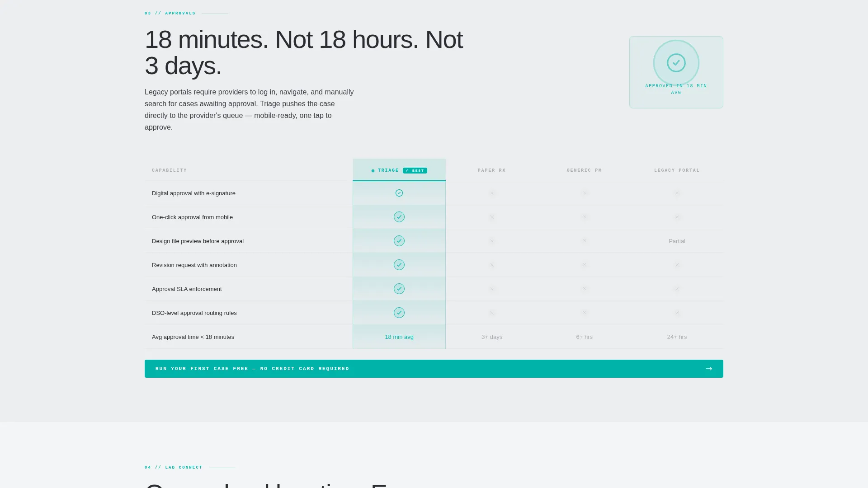Click the '3+ days' Paper RX value
The width and height of the screenshot is (868, 488).
click(492, 337)
